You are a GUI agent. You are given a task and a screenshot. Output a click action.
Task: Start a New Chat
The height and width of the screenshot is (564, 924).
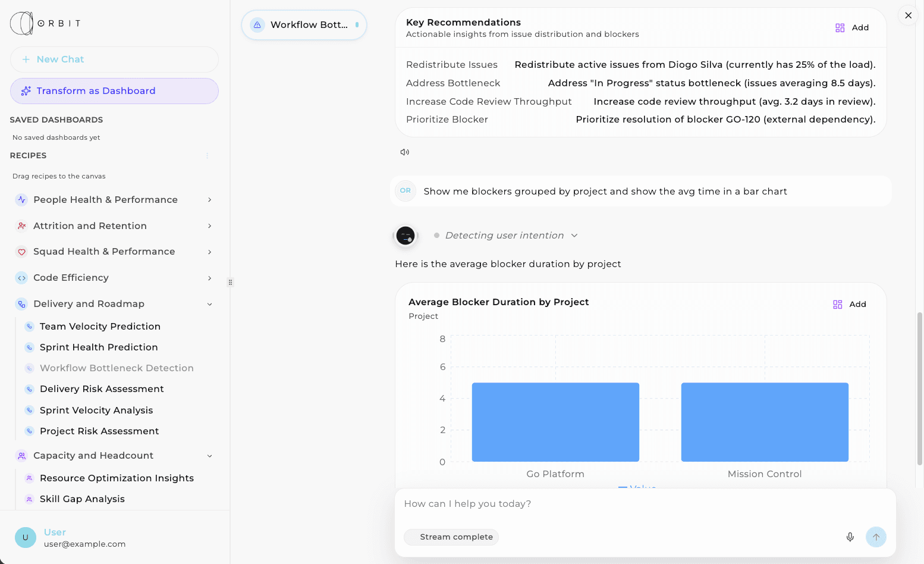(x=114, y=59)
